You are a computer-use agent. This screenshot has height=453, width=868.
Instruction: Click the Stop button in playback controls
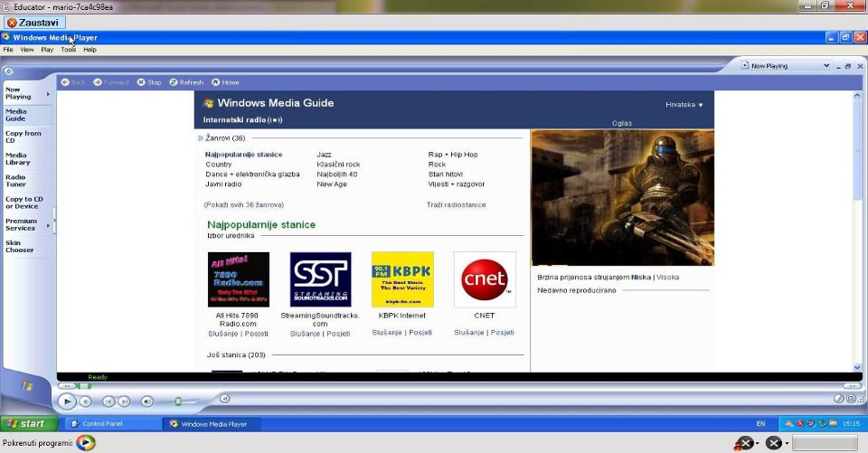[85, 401]
